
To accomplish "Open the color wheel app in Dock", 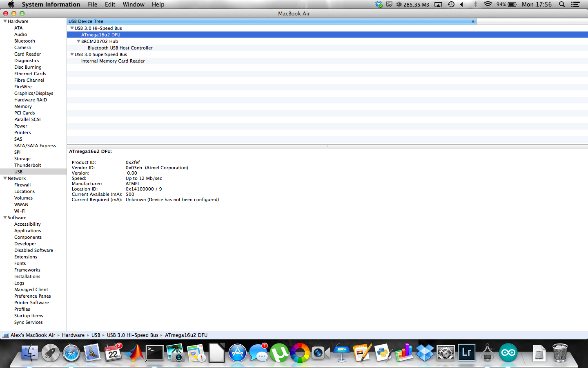I will click(x=300, y=352).
